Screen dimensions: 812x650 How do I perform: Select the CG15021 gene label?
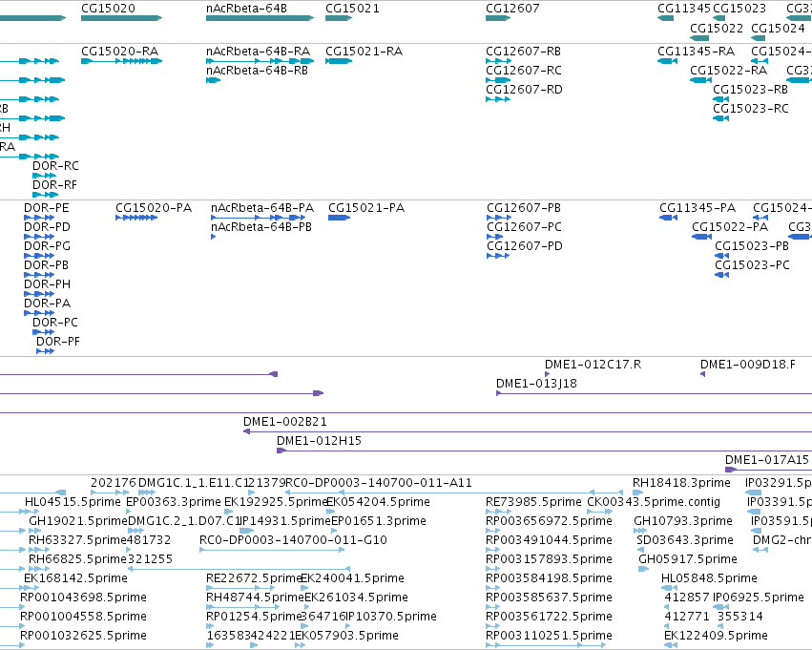point(352,9)
